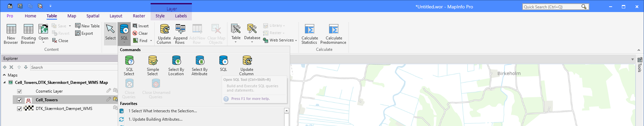Click the pencil editable icon for Cell_Towers
The image size is (644, 126).
[109, 99]
